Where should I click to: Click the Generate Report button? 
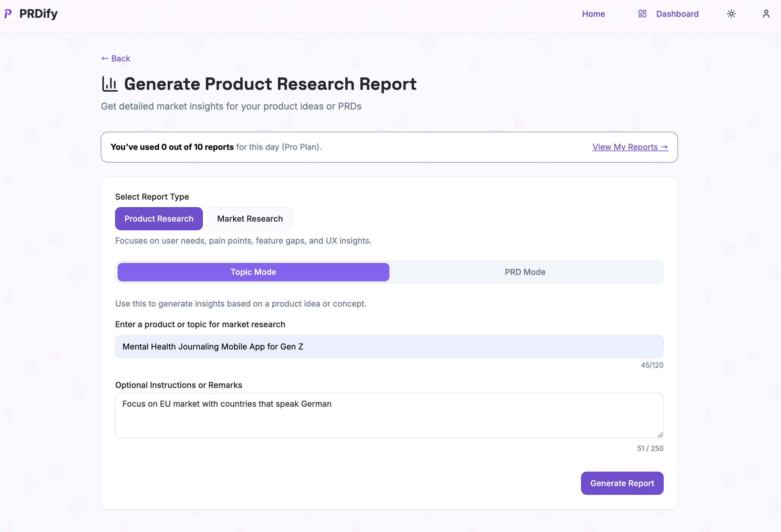(622, 483)
